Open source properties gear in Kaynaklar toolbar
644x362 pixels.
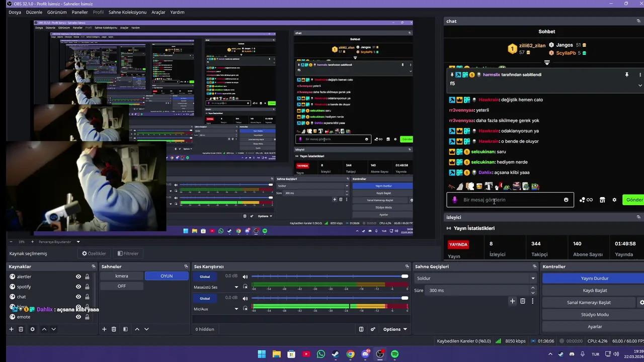(x=33, y=329)
